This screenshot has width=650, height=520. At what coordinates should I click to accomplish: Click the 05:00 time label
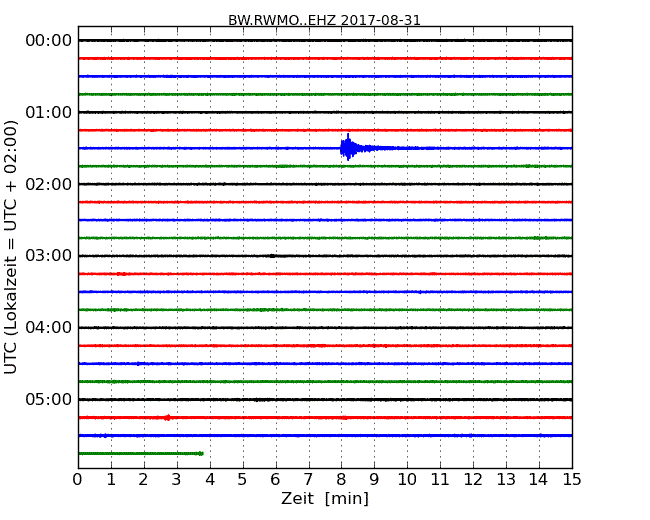tap(49, 399)
